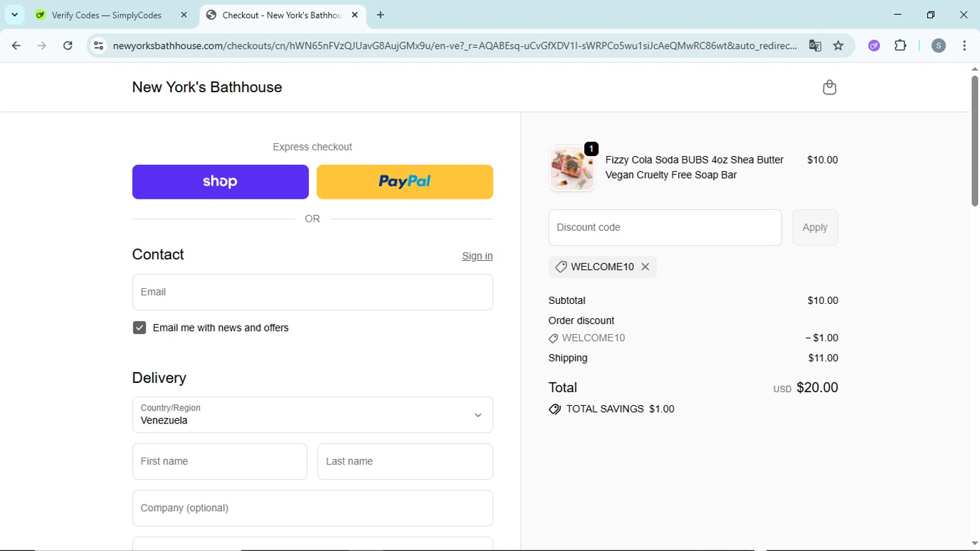Viewport: 980px width, 551px height.
Task: Click the Subtotal $10.00 value
Action: point(823,301)
